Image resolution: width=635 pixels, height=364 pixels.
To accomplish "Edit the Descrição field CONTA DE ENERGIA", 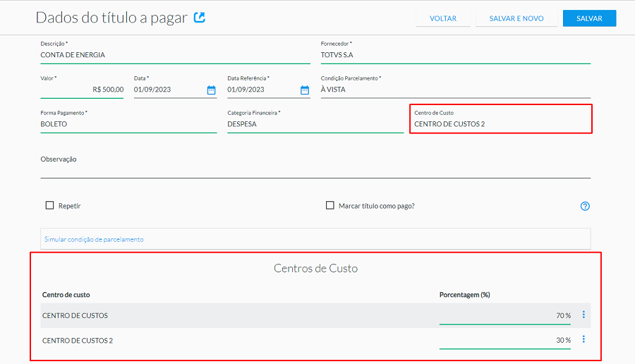I will [176, 54].
